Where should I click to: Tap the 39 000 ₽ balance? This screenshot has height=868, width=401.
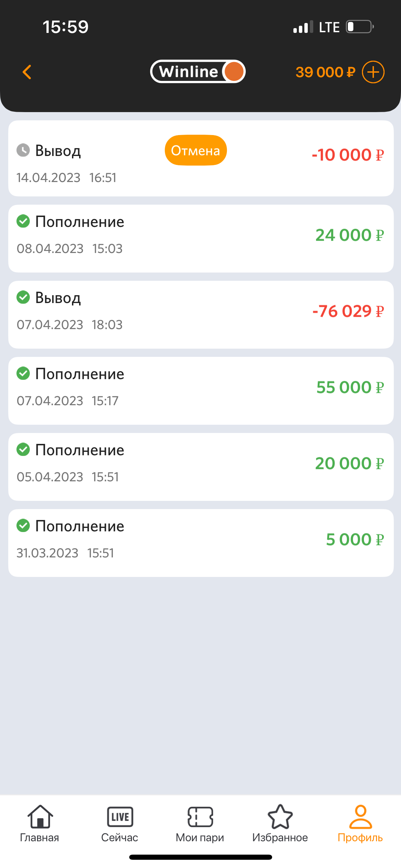[x=325, y=72]
